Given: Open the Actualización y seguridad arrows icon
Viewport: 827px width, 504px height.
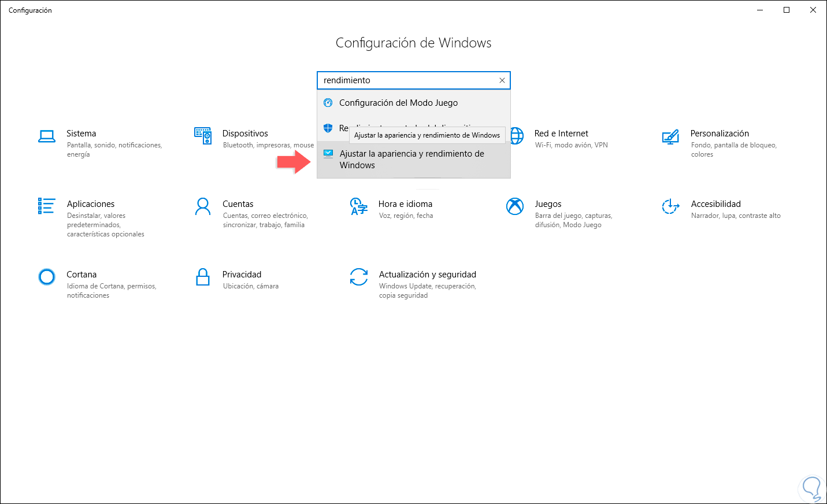Looking at the screenshot, I should [359, 277].
